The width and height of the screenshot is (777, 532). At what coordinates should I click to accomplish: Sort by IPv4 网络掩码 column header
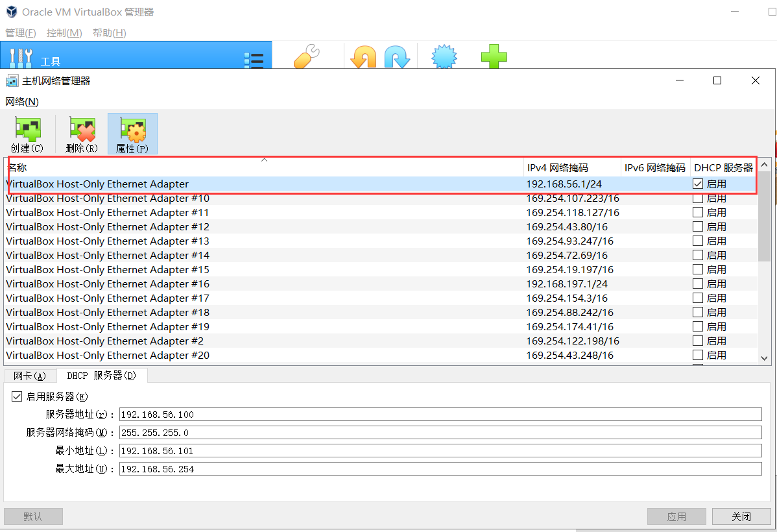point(572,167)
